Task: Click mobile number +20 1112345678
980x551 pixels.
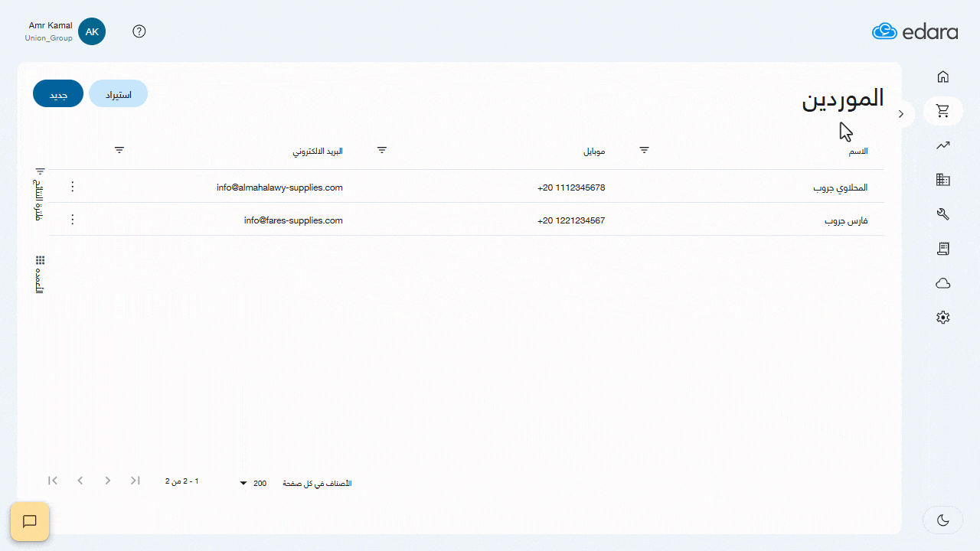Action: pyautogui.click(x=571, y=187)
